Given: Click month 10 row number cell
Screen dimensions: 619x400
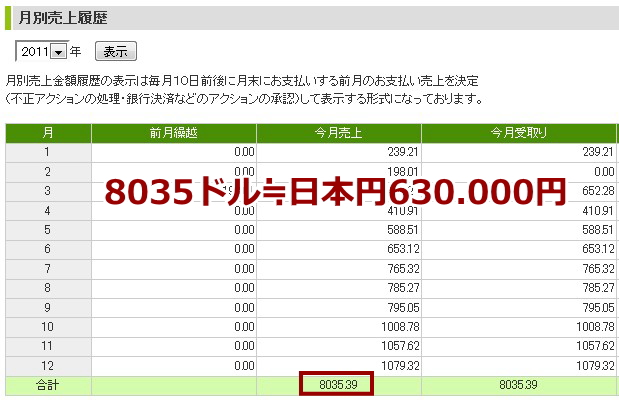Looking at the screenshot, I should tap(47, 327).
